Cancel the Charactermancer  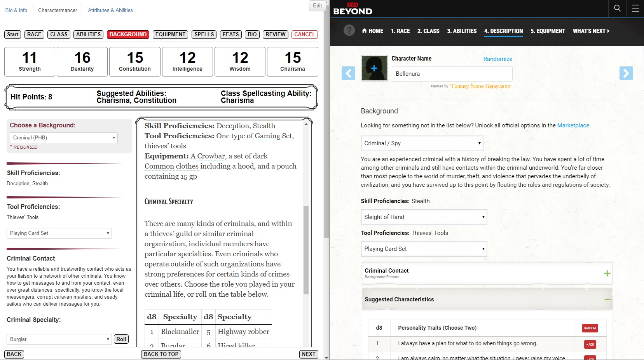point(305,34)
